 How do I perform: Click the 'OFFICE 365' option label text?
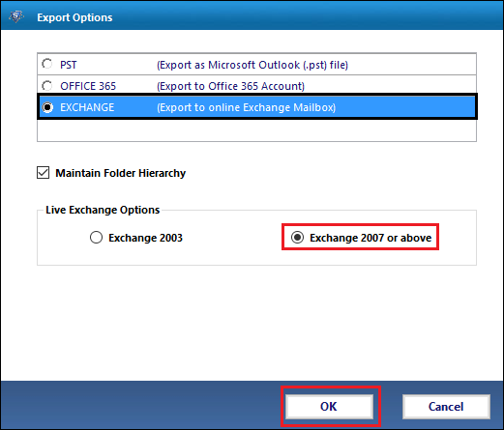88,86
